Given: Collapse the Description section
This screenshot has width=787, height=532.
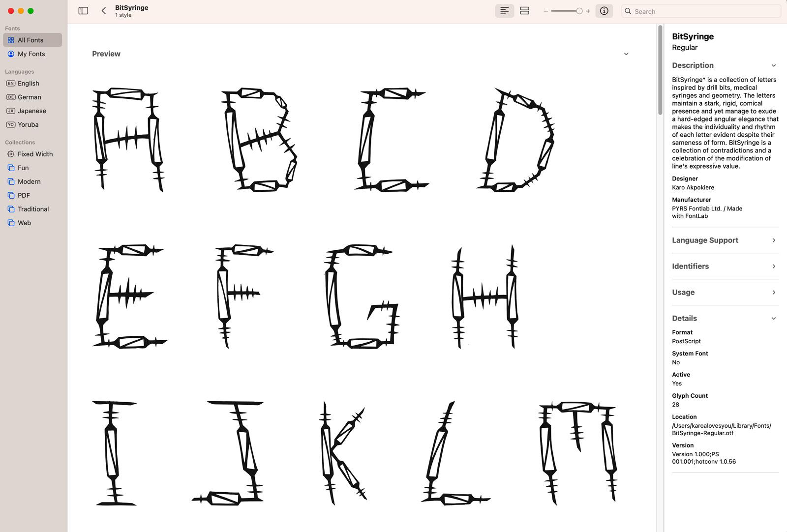Looking at the screenshot, I should coord(774,65).
